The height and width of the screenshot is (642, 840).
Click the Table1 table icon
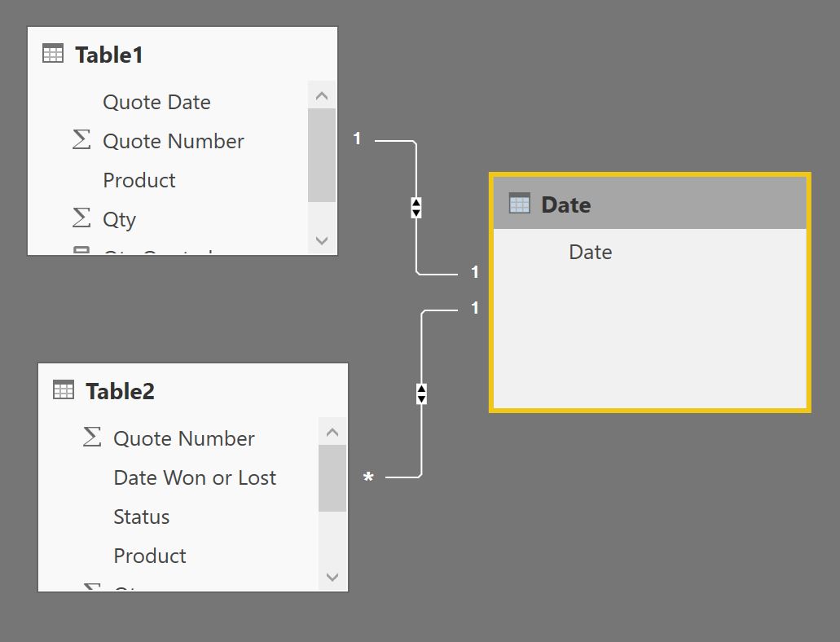(53, 54)
